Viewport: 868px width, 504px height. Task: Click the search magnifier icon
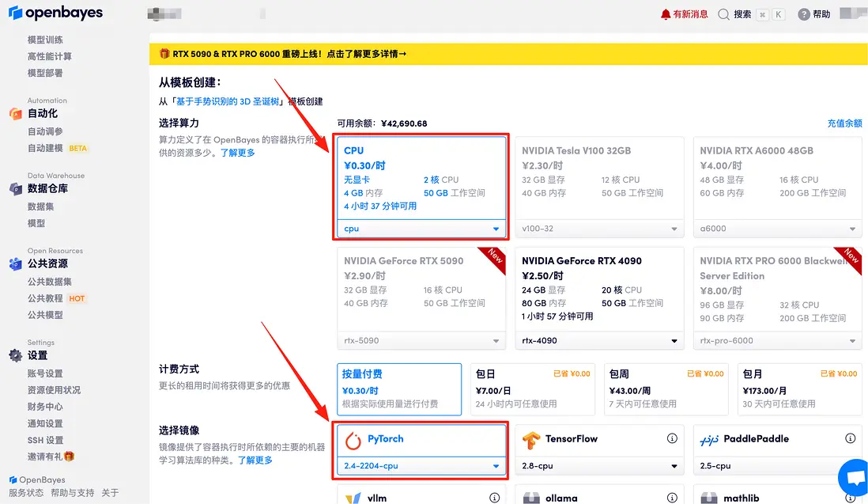click(723, 14)
